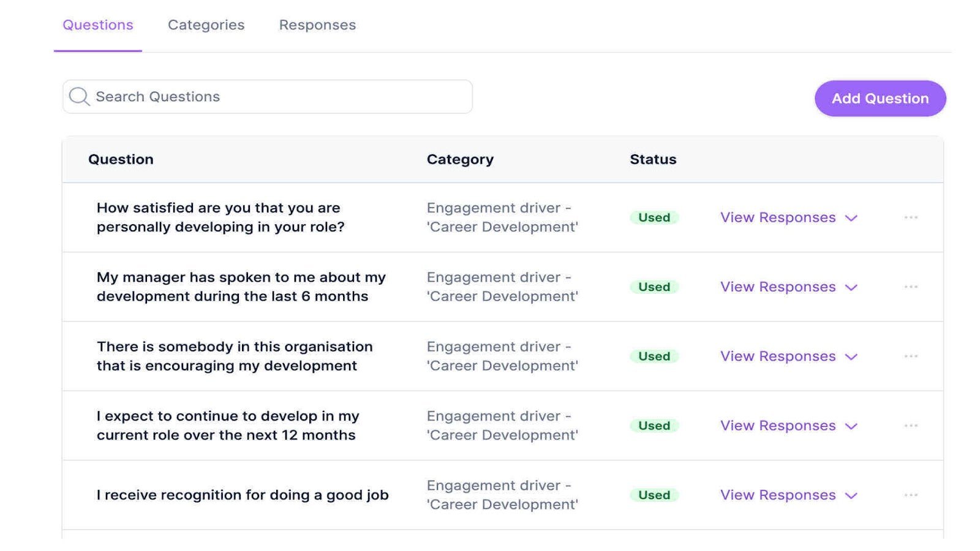Expand chevron beside 'My manager has spoken' View Responses
Viewport: 980px width, 551px height.
pyautogui.click(x=851, y=287)
